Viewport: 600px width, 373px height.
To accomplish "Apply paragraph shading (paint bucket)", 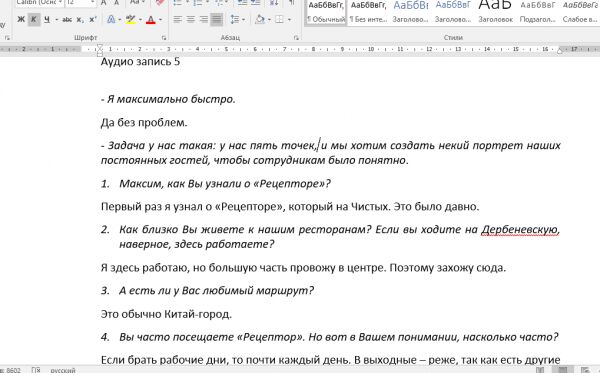I will 260,19.
